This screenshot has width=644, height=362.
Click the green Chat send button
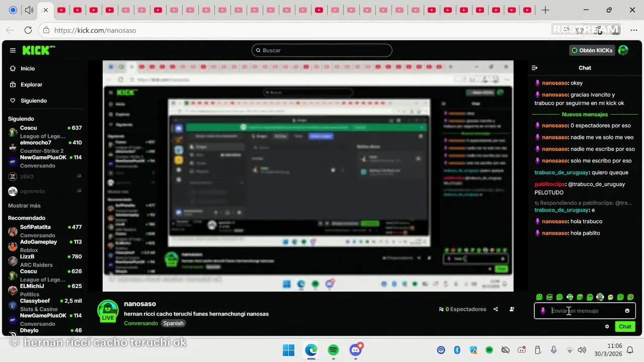pos(625,327)
